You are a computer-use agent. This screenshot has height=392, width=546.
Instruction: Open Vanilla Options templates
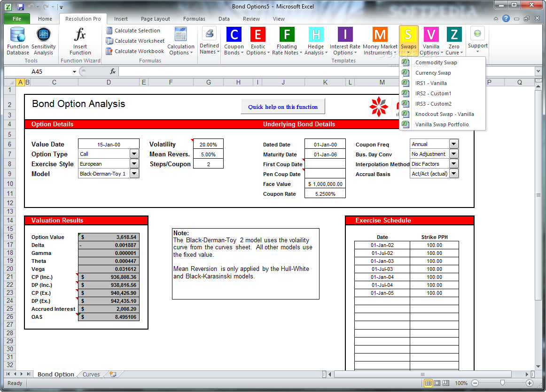tap(431, 41)
